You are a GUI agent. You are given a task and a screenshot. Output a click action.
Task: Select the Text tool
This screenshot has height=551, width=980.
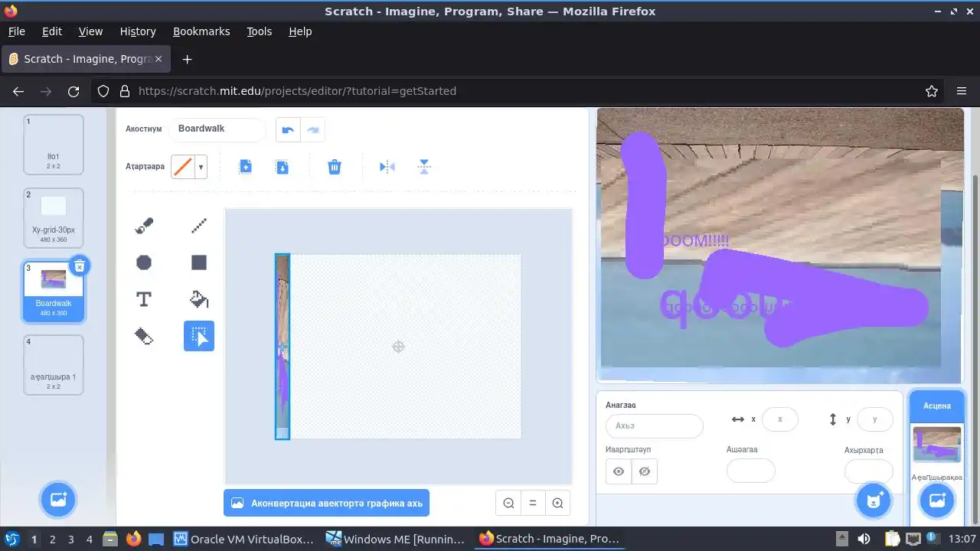pos(144,299)
